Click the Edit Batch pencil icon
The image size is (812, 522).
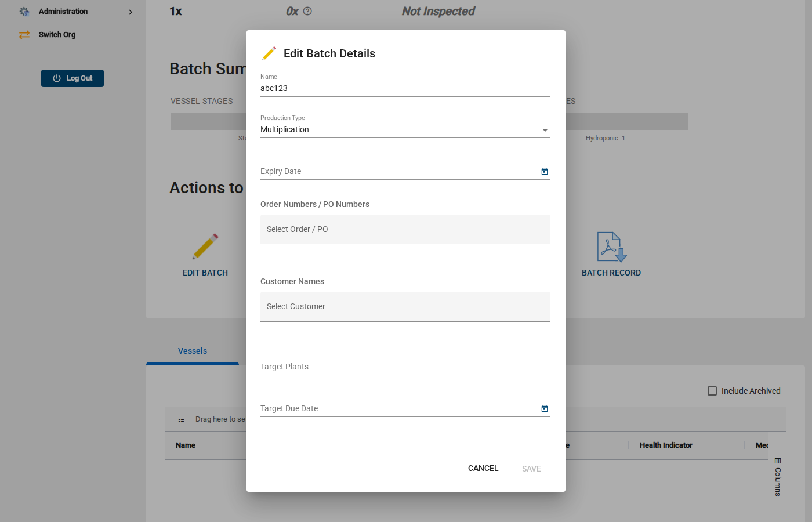(205, 246)
